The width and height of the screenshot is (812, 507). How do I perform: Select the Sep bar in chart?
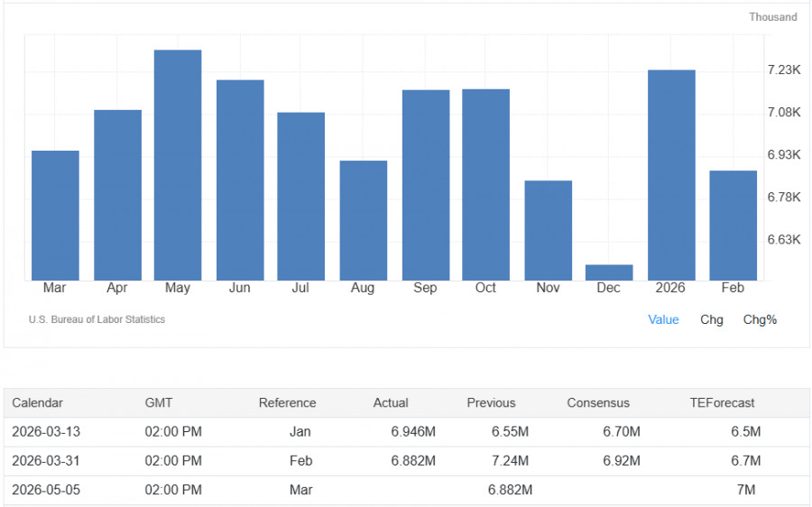click(426, 186)
